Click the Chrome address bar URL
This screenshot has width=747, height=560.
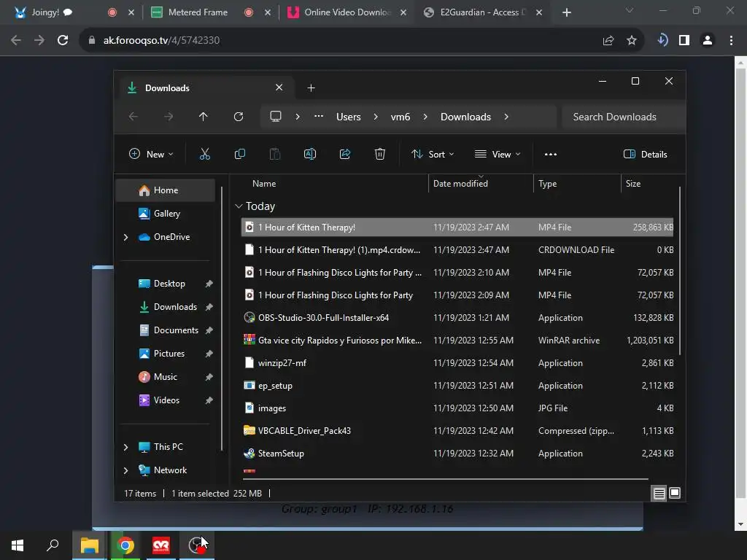click(x=161, y=40)
